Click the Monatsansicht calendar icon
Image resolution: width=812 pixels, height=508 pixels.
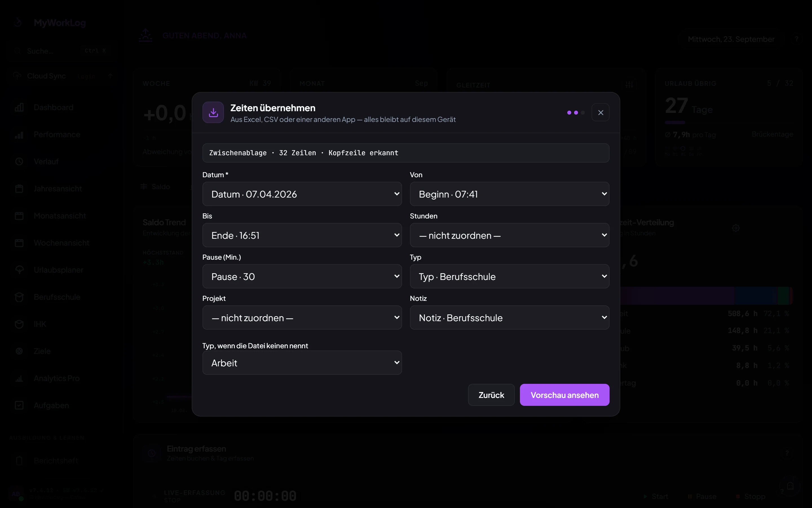point(19,216)
